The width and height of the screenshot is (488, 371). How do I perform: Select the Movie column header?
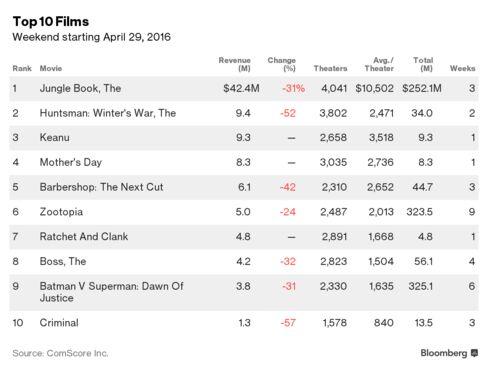[51, 68]
